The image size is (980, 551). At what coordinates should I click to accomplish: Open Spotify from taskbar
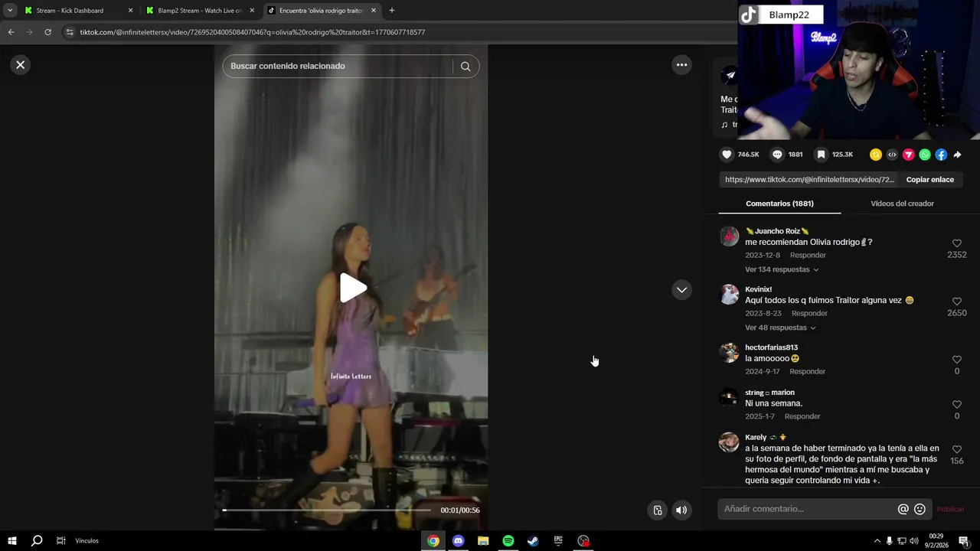pyautogui.click(x=508, y=541)
